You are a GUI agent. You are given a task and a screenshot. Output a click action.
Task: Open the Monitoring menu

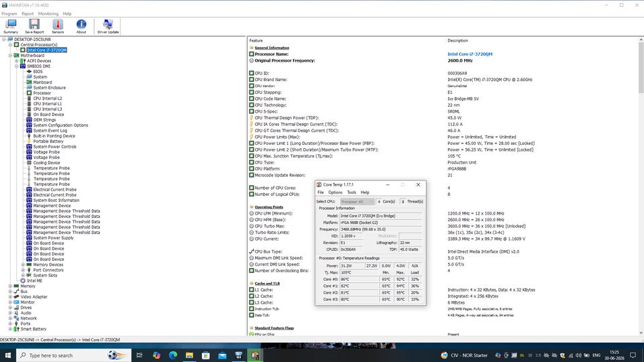(x=48, y=13)
